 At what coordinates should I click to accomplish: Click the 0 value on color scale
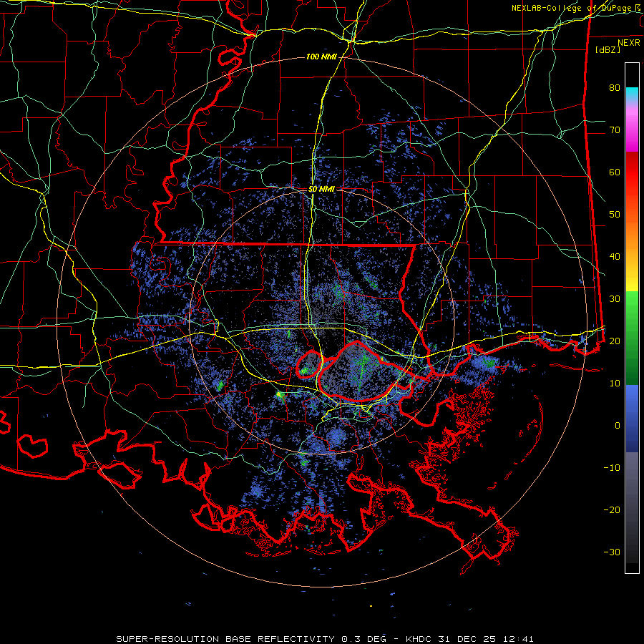point(618,426)
